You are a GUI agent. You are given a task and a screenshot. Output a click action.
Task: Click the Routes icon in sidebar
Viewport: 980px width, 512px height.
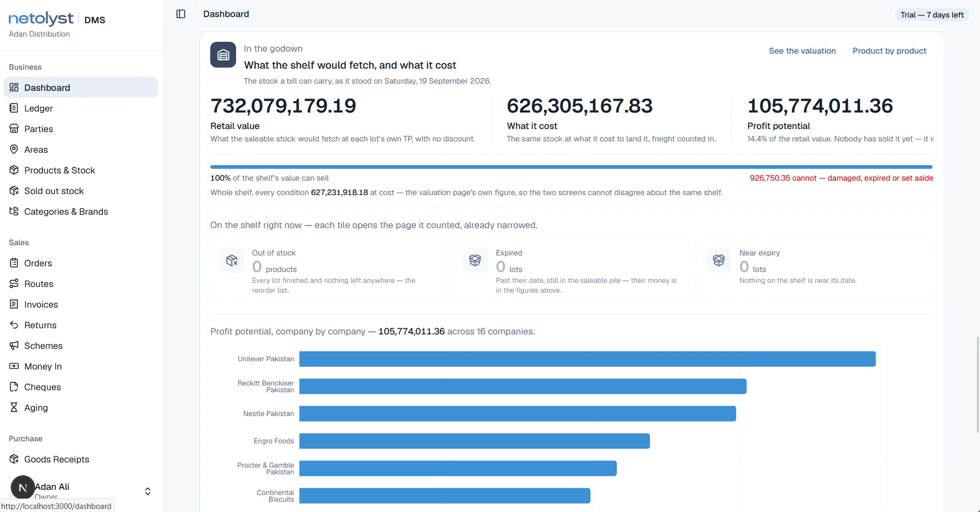(14, 283)
